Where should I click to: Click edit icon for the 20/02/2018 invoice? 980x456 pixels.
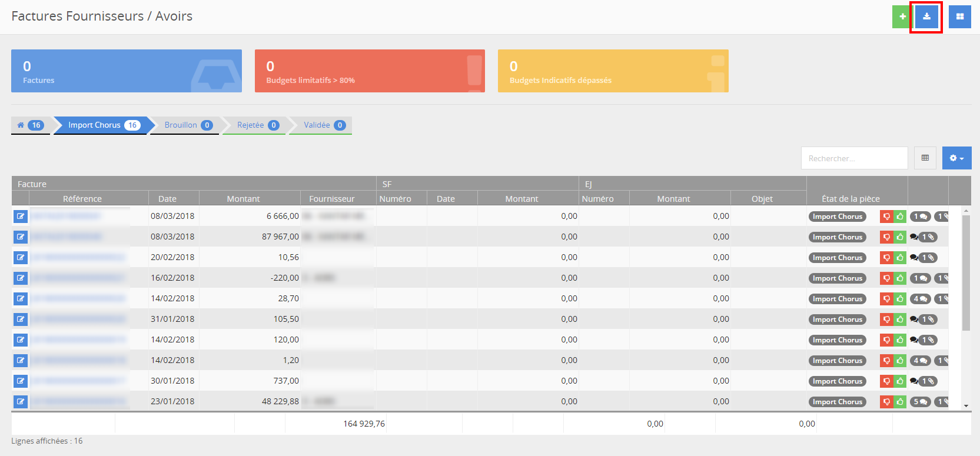click(21, 258)
